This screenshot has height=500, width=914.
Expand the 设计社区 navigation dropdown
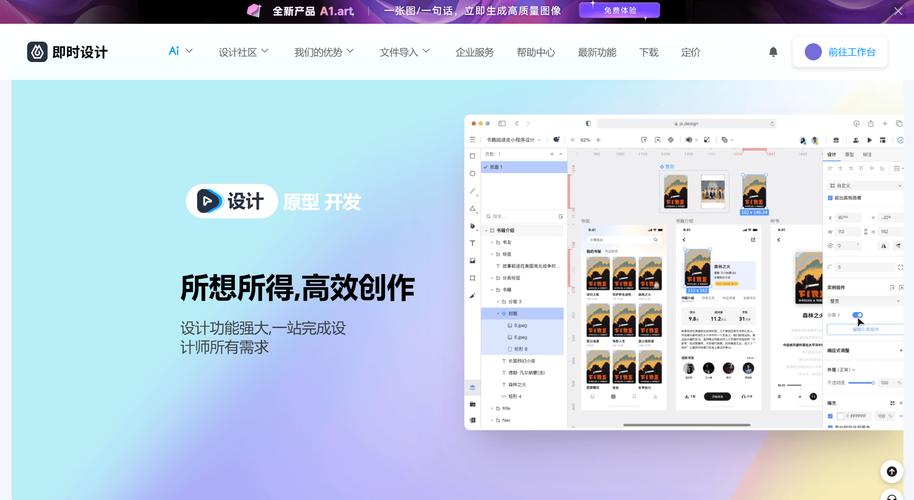(244, 52)
